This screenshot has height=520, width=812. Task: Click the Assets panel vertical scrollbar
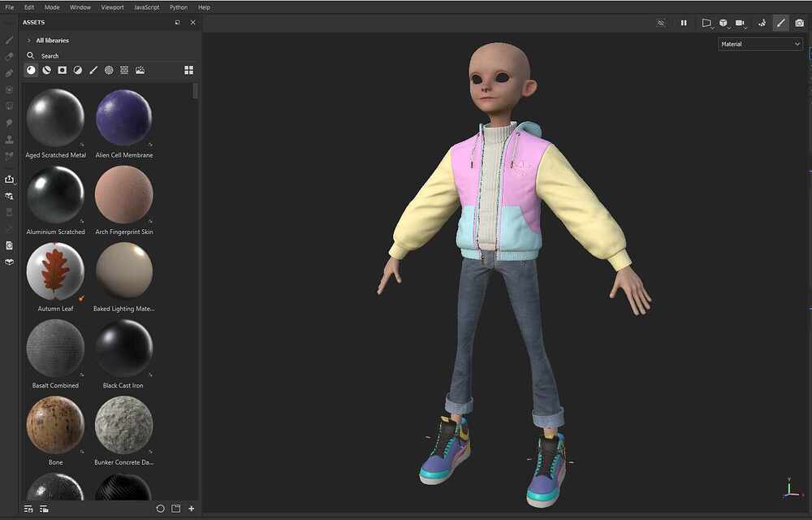pos(195,91)
